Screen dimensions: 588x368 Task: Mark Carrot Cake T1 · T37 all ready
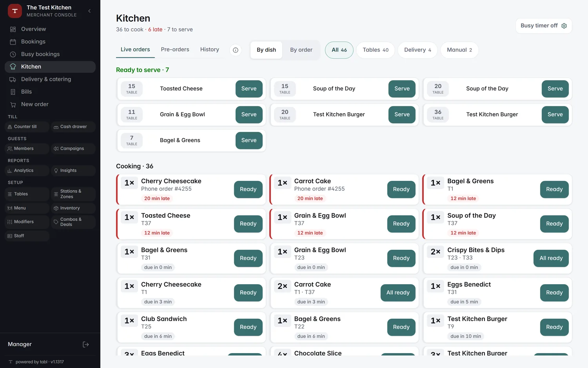click(398, 293)
